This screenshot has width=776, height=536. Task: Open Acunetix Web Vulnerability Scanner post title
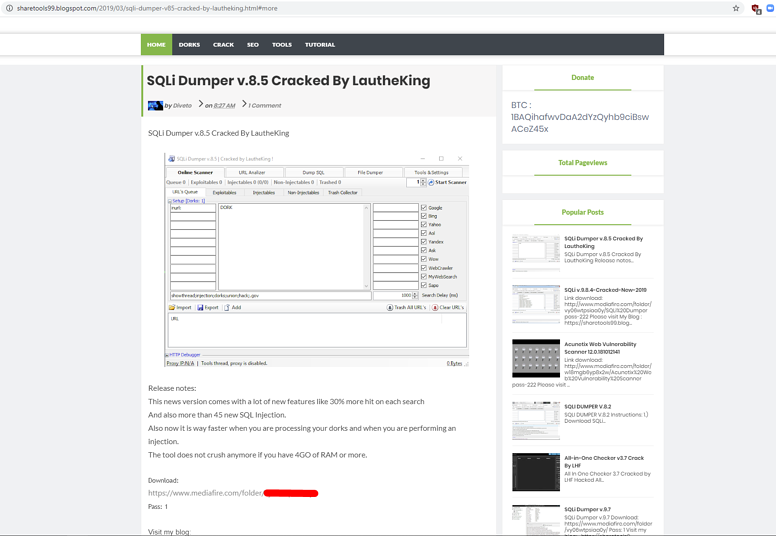(600, 347)
